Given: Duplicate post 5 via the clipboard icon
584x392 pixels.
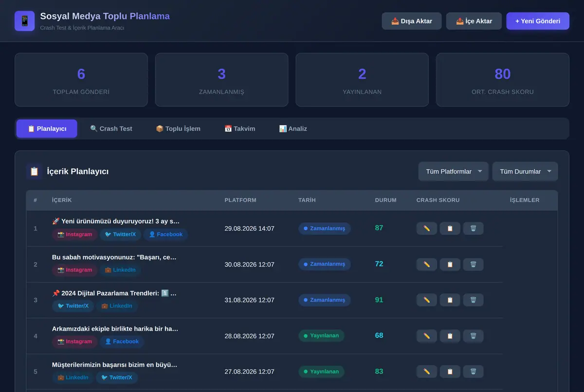Looking at the screenshot, I should coord(450,372).
